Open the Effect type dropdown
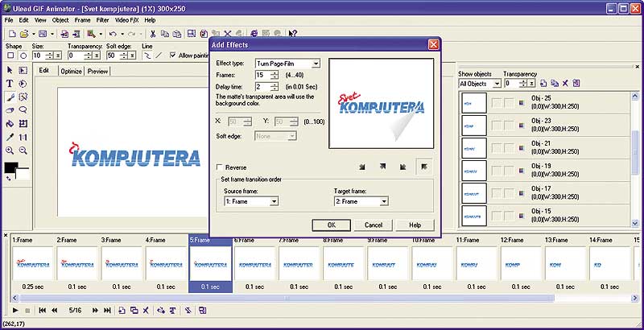 pyautogui.click(x=316, y=64)
